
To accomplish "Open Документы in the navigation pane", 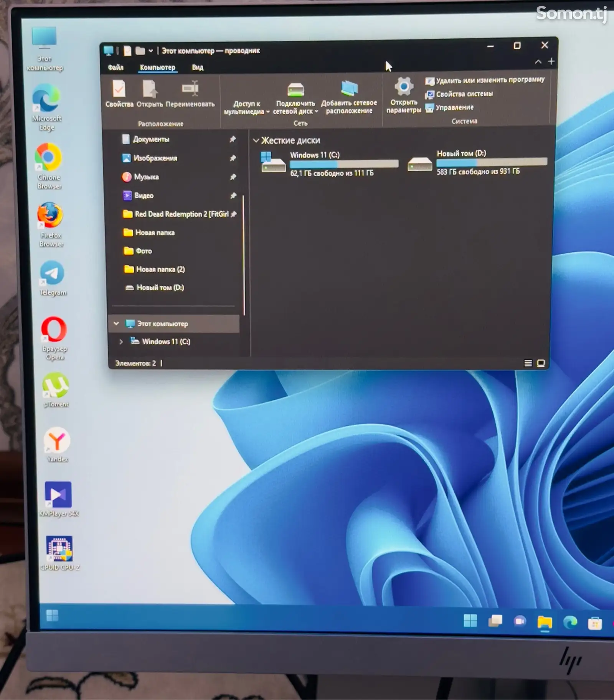I will pos(151,139).
